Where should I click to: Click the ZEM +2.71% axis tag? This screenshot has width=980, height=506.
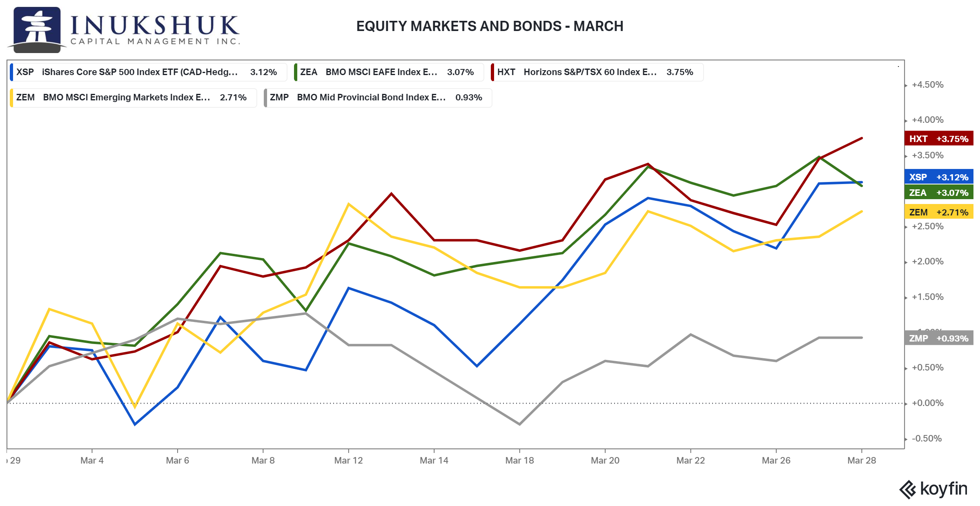click(939, 212)
